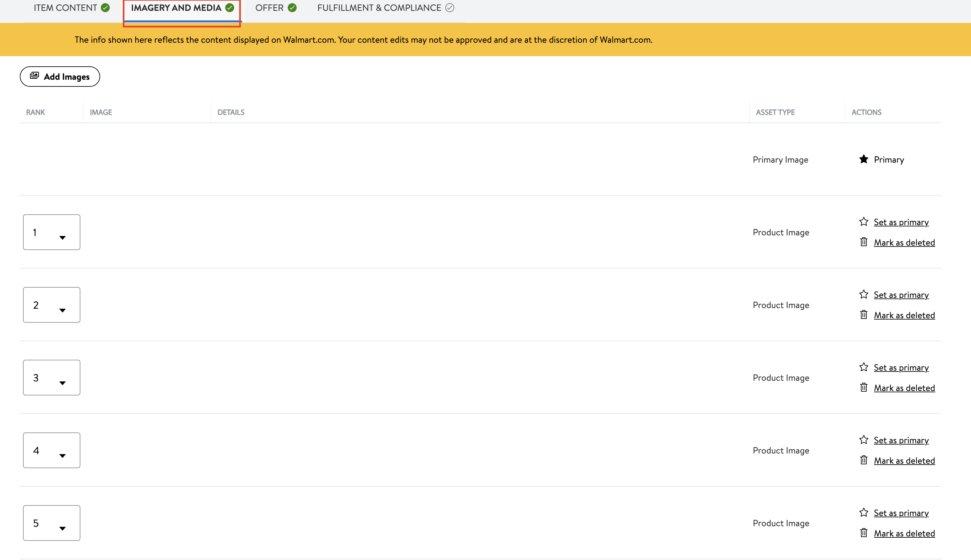The height and width of the screenshot is (560, 971).
Task: Go to the Offer tab
Action: point(276,8)
